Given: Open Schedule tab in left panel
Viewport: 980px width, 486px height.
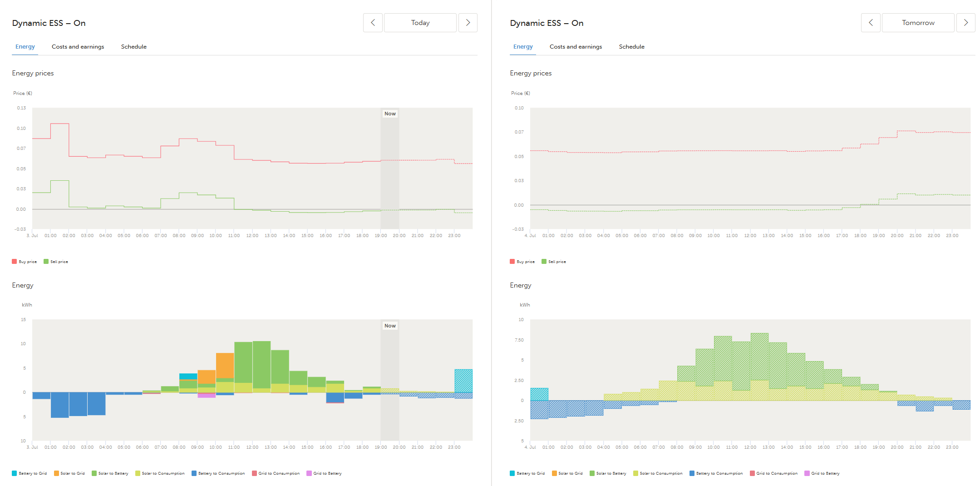Looking at the screenshot, I should click(x=134, y=47).
